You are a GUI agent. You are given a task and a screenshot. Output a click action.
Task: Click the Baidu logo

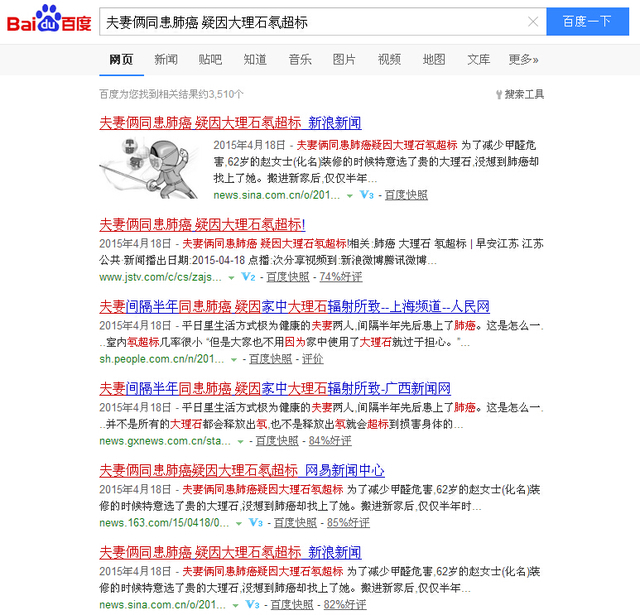(49, 19)
